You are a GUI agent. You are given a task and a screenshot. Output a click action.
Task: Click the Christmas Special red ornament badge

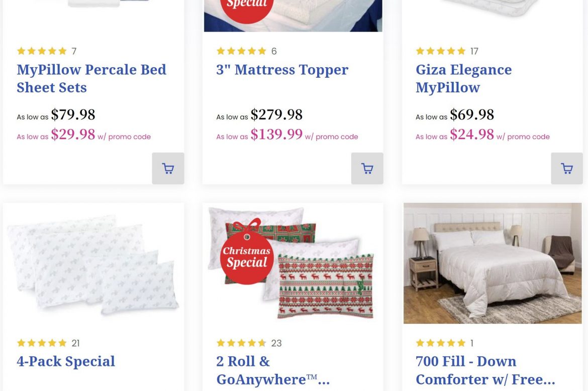(246, 256)
